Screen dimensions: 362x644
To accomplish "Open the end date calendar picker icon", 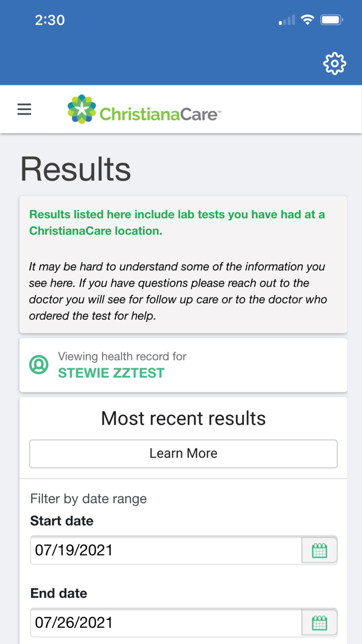I will [319, 623].
